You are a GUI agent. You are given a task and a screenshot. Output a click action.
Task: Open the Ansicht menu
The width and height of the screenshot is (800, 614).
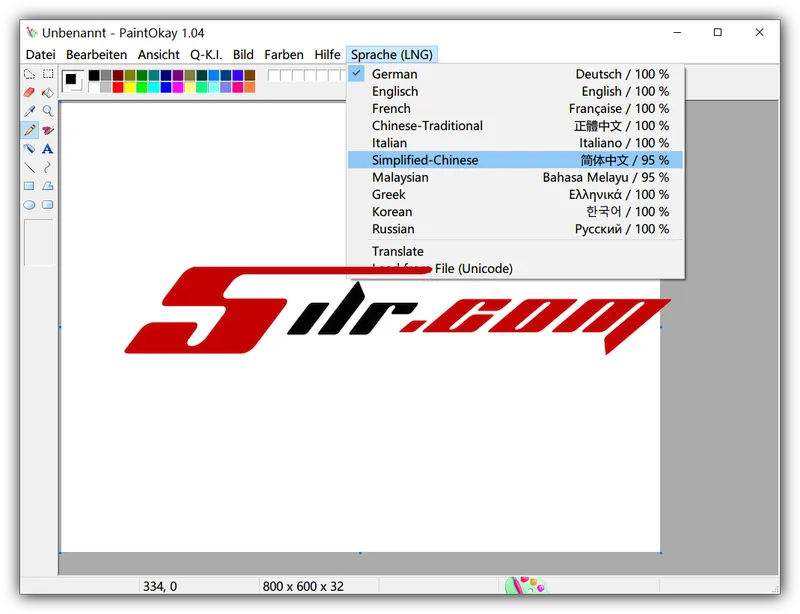pos(159,55)
